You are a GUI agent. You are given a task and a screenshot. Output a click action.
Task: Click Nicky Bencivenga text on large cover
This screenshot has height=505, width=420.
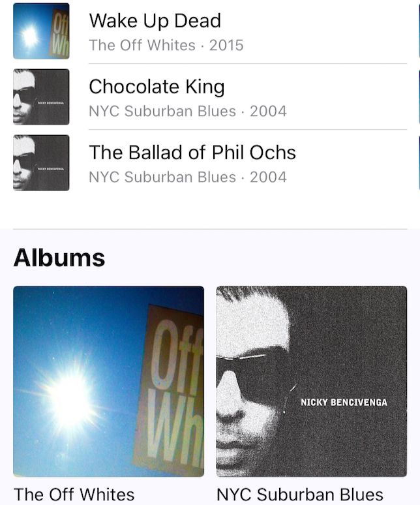coord(344,403)
